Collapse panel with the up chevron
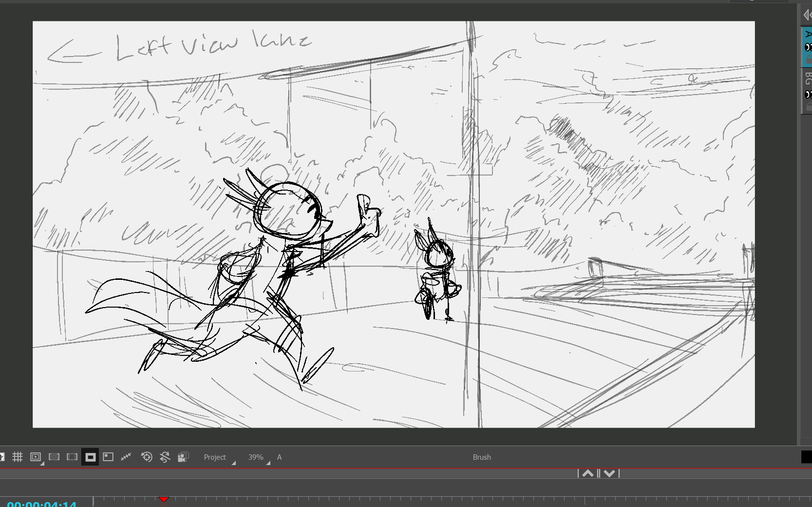Viewport: 812px width, 507px height. point(588,473)
